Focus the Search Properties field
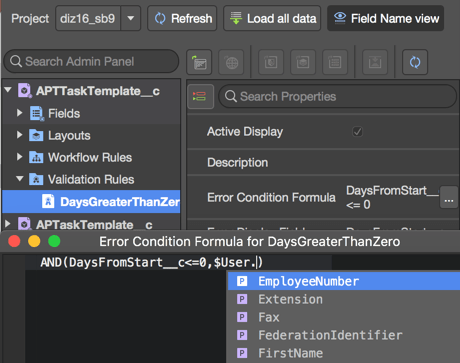 pos(337,96)
